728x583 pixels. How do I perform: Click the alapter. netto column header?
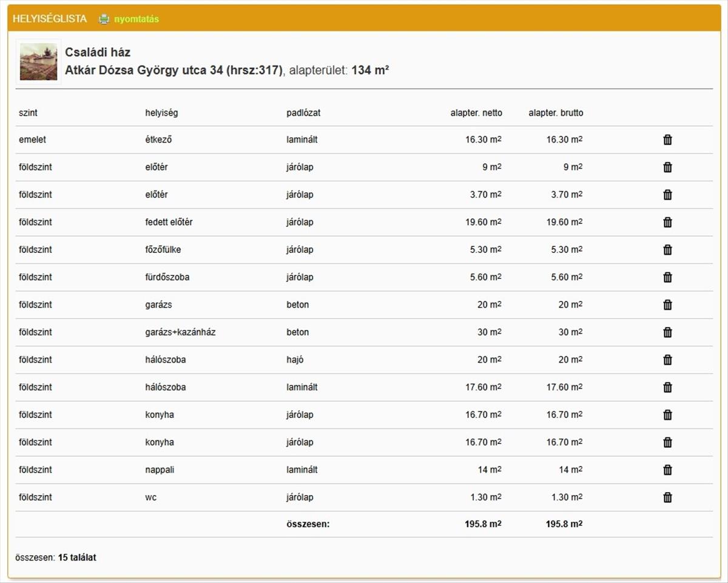(476, 113)
